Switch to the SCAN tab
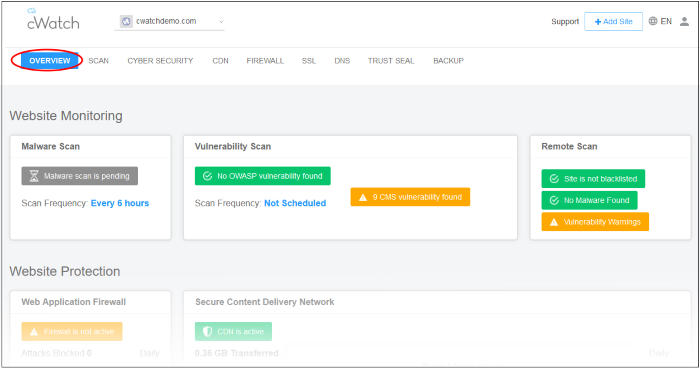 98,61
